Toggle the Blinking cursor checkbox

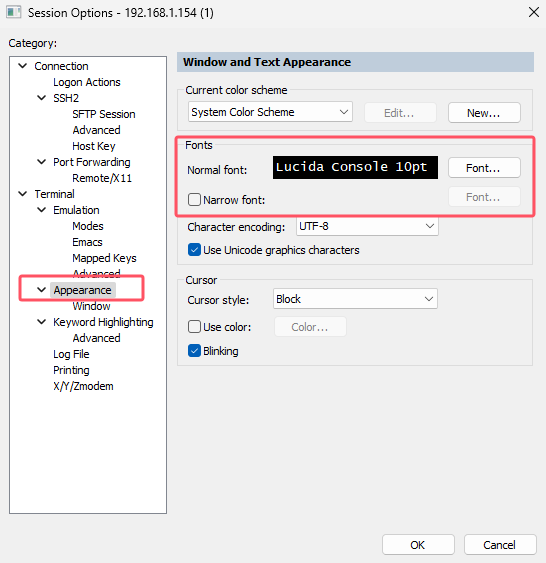click(194, 351)
